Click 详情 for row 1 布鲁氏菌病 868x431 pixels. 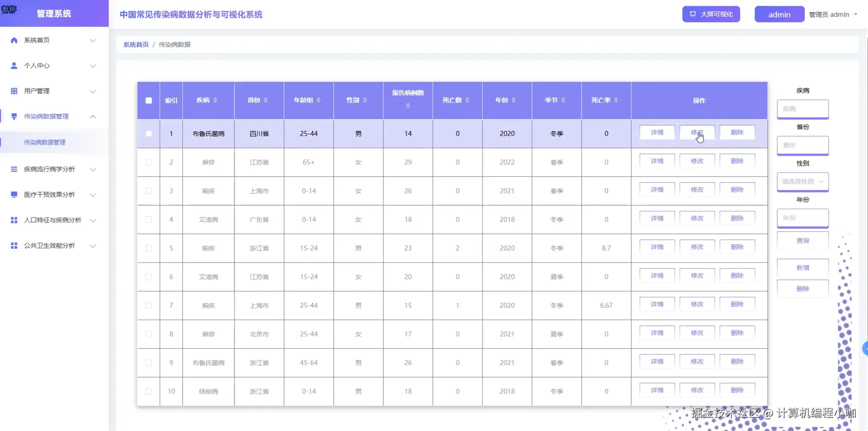pyautogui.click(x=657, y=132)
